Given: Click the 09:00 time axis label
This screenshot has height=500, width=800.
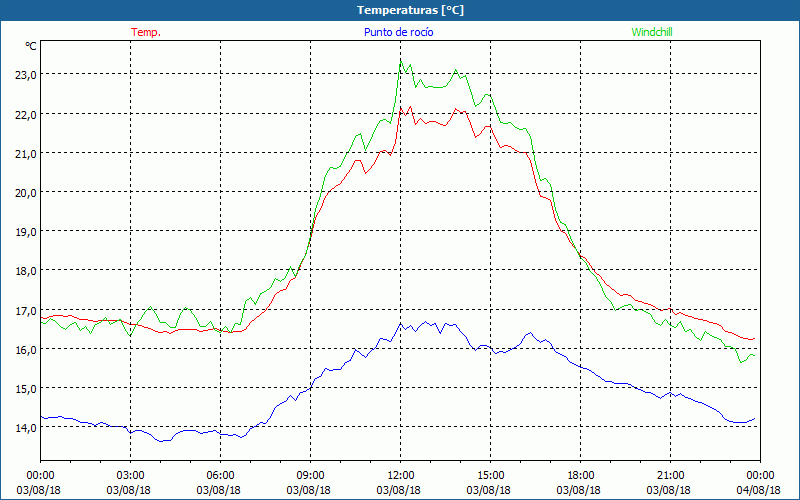Looking at the screenshot, I should pyautogui.click(x=310, y=476).
